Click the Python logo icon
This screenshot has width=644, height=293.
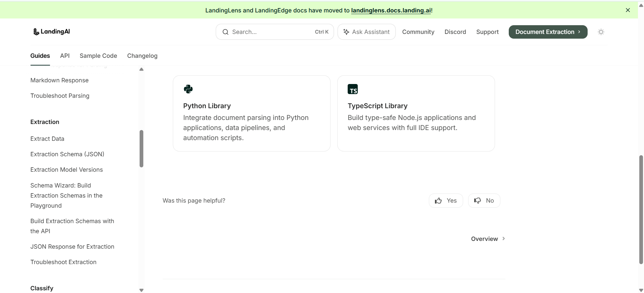pos(188,89)
